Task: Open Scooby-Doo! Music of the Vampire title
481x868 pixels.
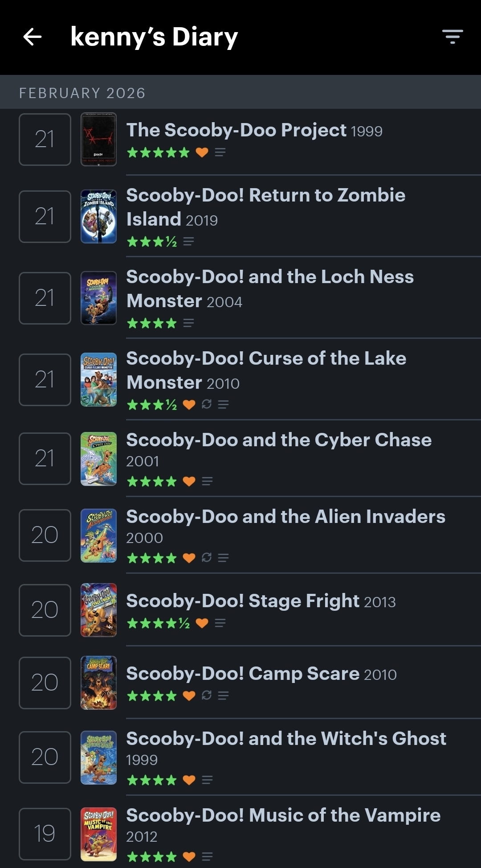Action: (283, 815)
